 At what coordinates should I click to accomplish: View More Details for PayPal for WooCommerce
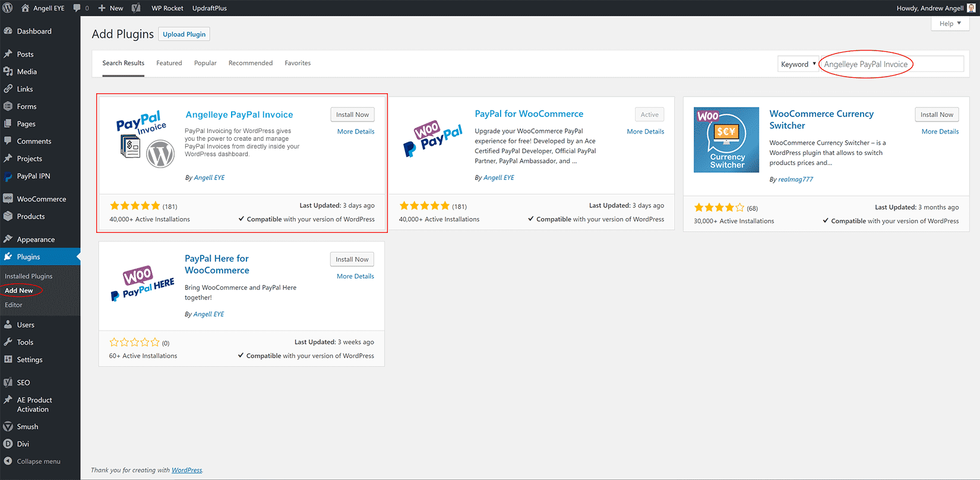pyautogui.click(x=646, y=131)
